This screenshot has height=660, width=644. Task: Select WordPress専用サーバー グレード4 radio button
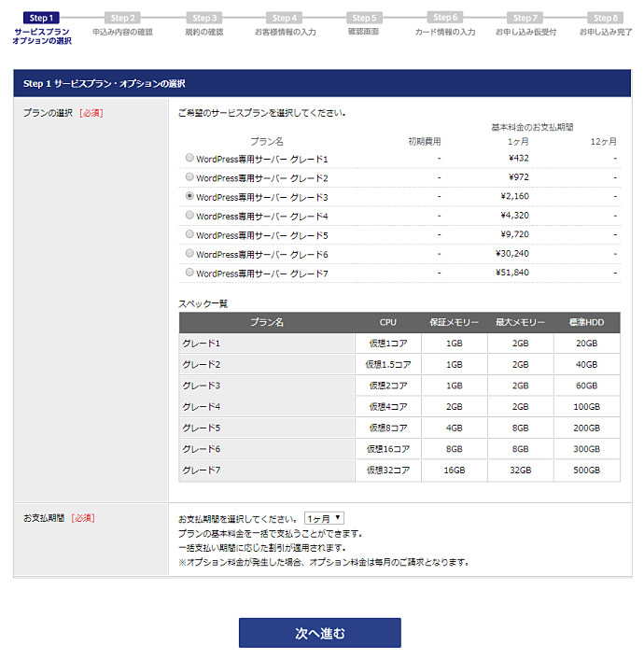click(190, 216)
